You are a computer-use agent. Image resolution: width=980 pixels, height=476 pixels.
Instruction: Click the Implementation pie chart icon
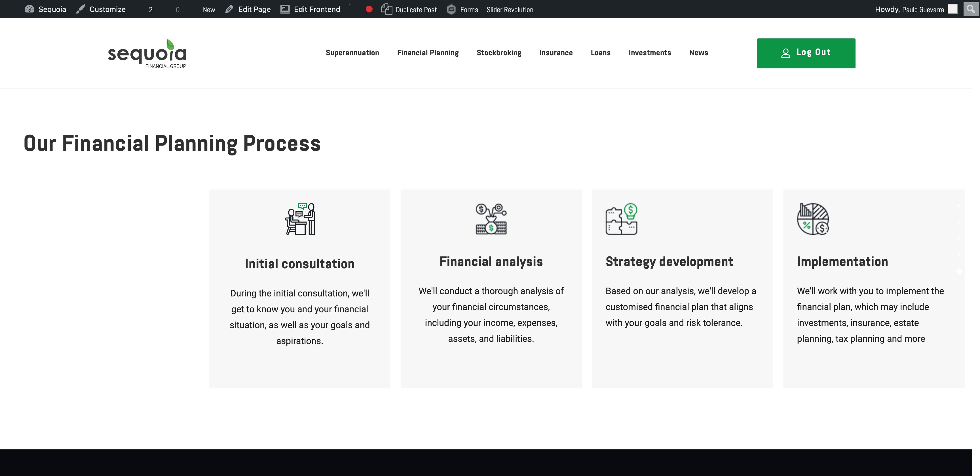click(813, 219)
